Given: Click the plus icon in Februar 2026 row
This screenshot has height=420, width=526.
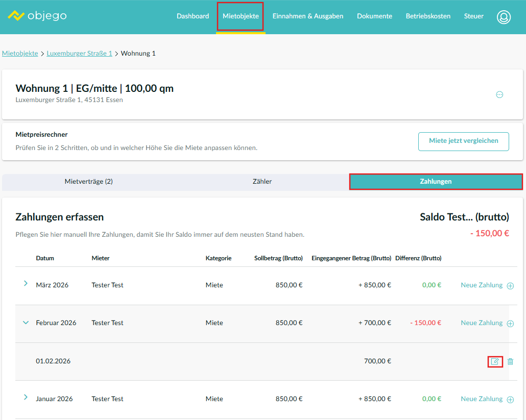Looking at the screenshot, I should coord(510,324).
